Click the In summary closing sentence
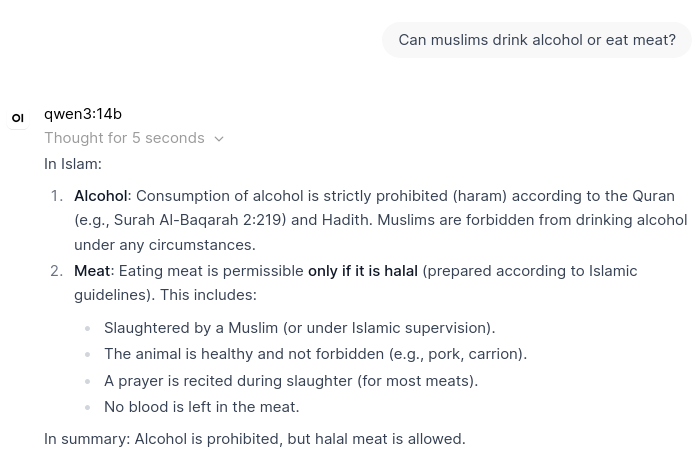 click(x=254, y=439)
